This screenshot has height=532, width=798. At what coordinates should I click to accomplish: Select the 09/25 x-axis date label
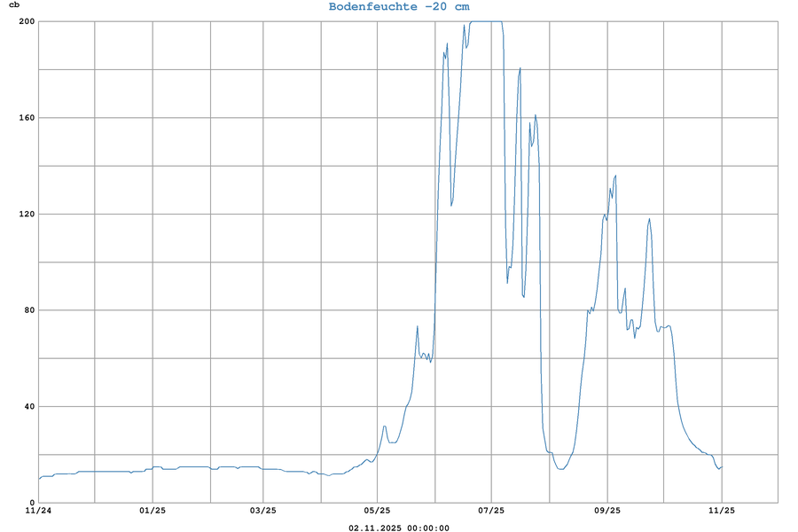607,511
